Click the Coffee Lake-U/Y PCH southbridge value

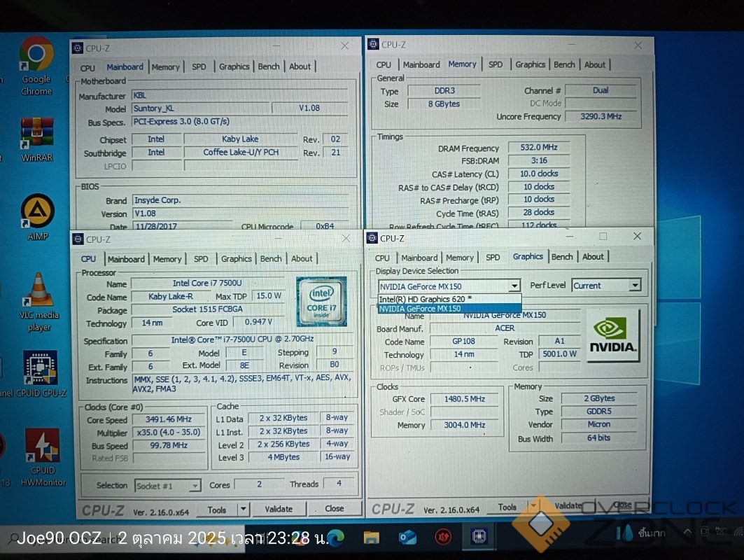241,153
